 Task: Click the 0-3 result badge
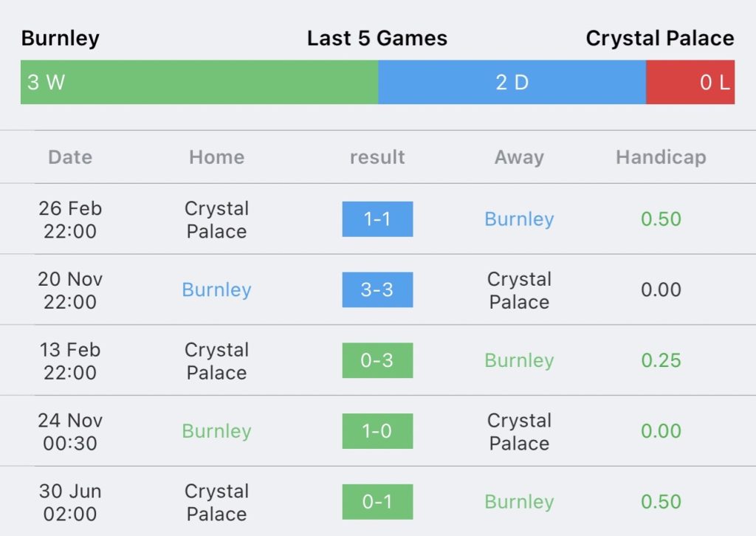377,360
